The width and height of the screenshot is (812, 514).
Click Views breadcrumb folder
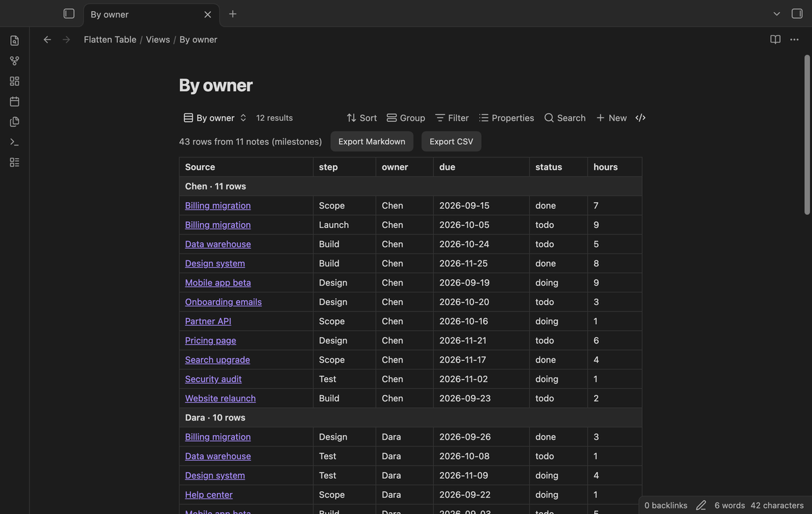pyautogui.click(x=158, y=39)
